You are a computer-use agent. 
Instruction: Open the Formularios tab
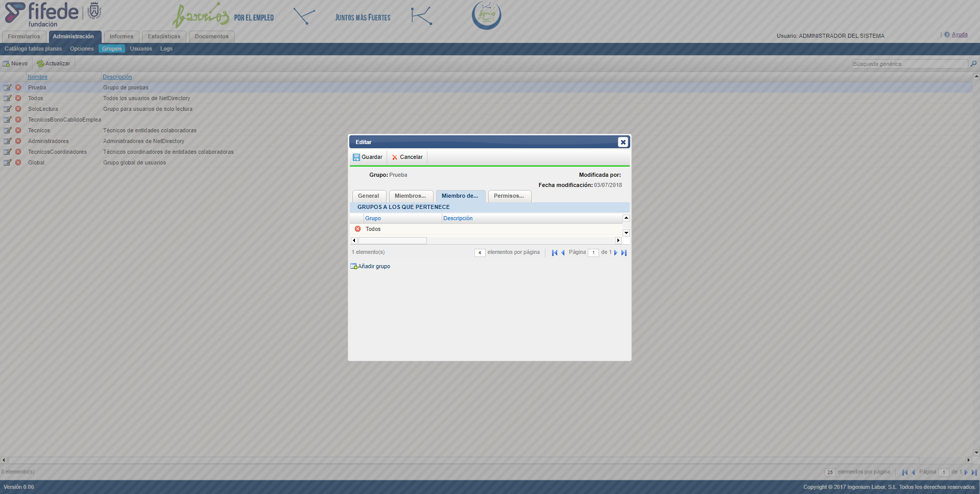(x=24, y=37)
